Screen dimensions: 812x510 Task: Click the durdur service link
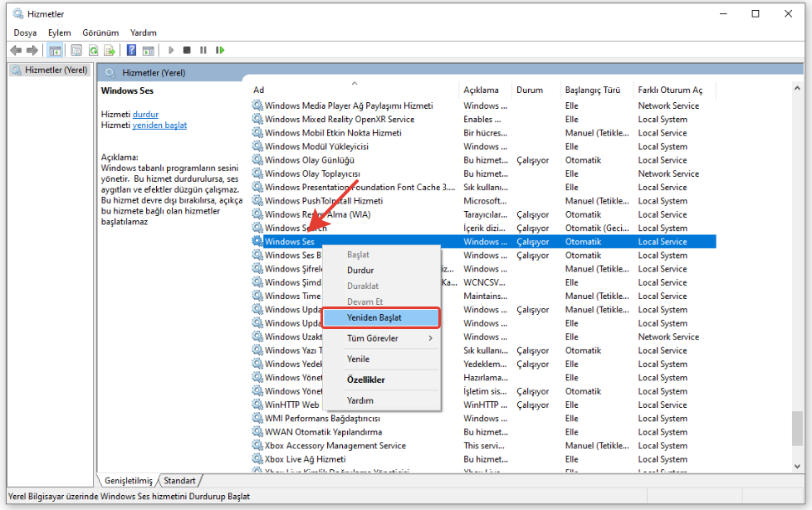click(x=145, y=114)
